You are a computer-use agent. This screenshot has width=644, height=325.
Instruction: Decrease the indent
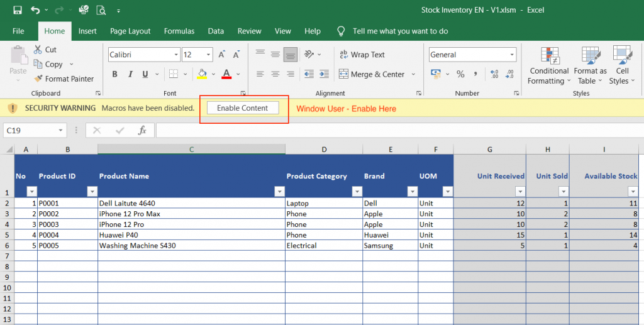point(309,74)
